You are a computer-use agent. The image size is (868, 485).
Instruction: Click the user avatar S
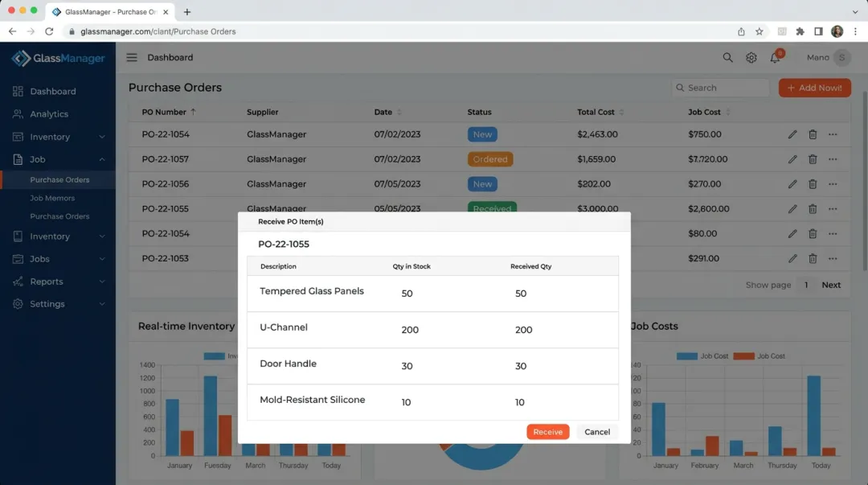[x=842, y=58]
